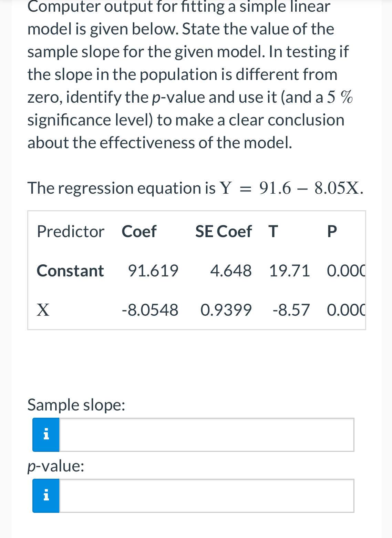Click the SE Coef value 4.648
The width and height of the screenshot is (392, 538).
(x=231, y=271)
